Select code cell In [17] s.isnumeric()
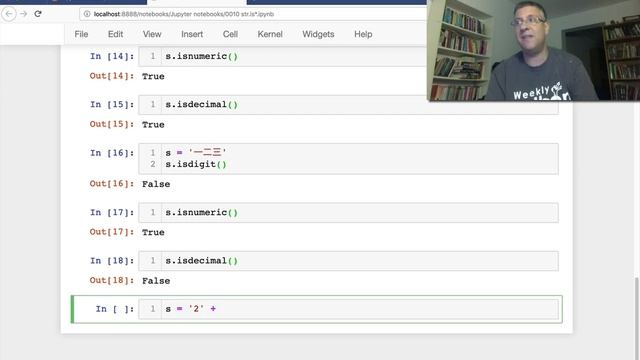Image resolution: width=640 pixels, height=360 pixels. pos(348,213)
